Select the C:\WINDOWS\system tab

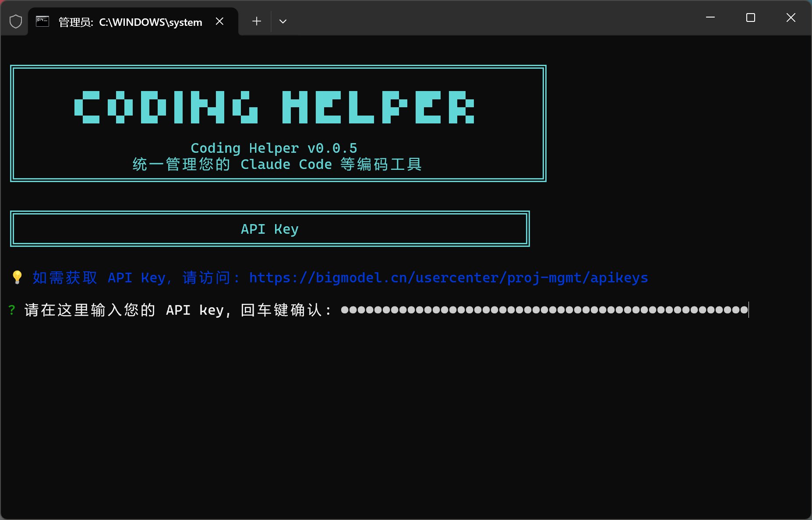pyautogui.click(x=130, y=22)
